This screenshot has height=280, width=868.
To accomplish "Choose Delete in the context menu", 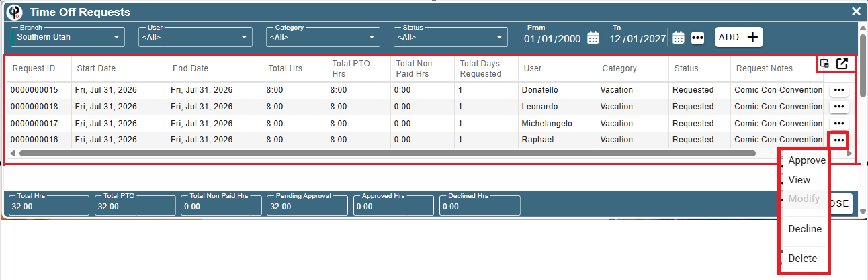I will [803, 259].
